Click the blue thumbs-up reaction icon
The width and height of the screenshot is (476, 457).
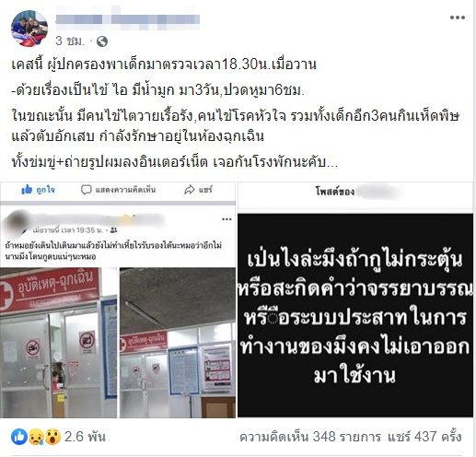click(x=19, y=437)
